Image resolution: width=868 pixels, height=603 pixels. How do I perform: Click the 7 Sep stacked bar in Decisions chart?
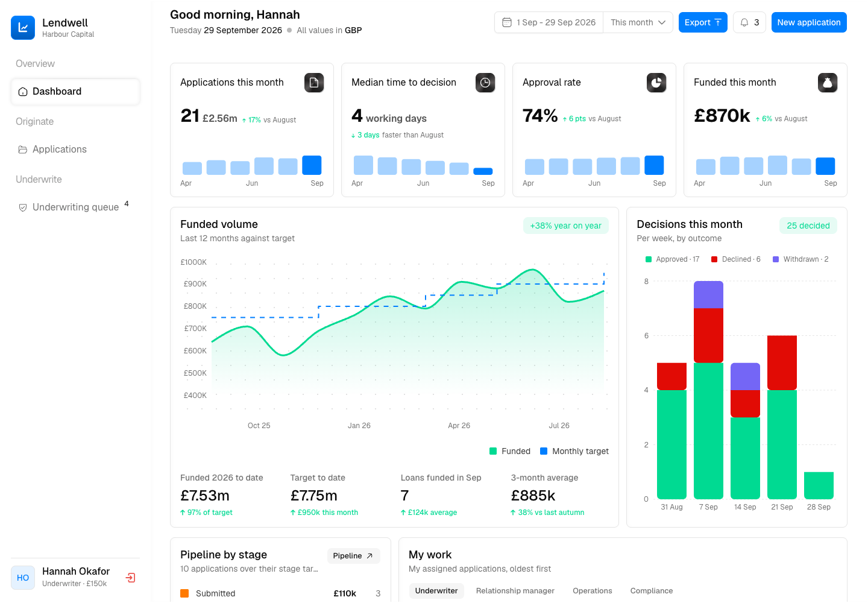[x=708, y=390]
